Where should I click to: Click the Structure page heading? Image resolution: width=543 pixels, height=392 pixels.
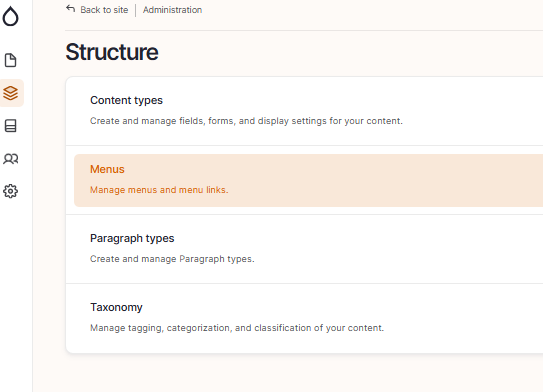click(x=112, y=52)
